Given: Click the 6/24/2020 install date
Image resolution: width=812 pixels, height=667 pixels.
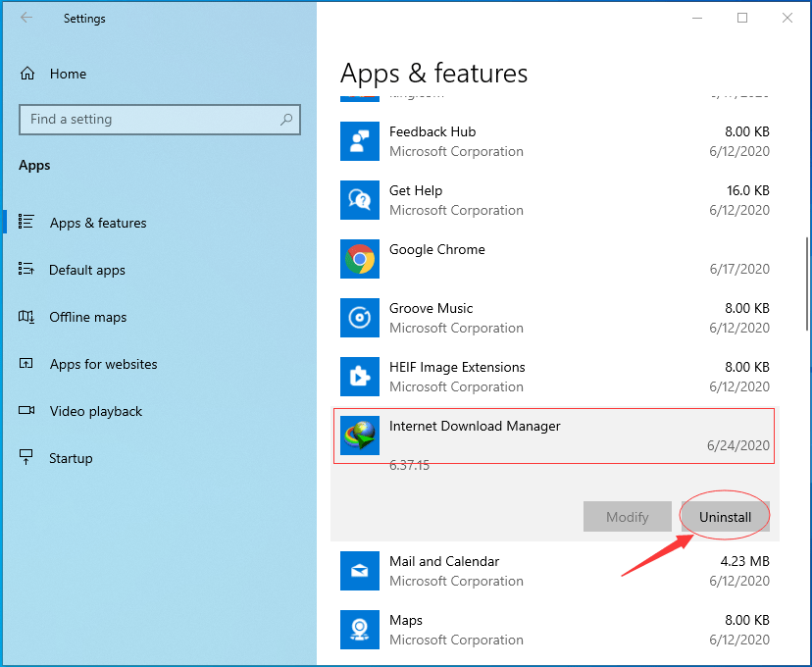Looking at the screenshot, I should [738, 445].
